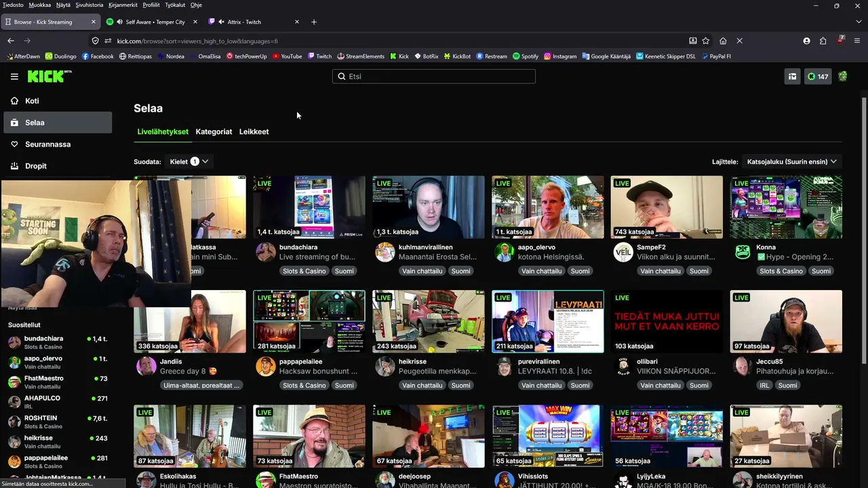The image size is (868, 488).
Task: Click the green Kick logo
Action: coord(50,77)
